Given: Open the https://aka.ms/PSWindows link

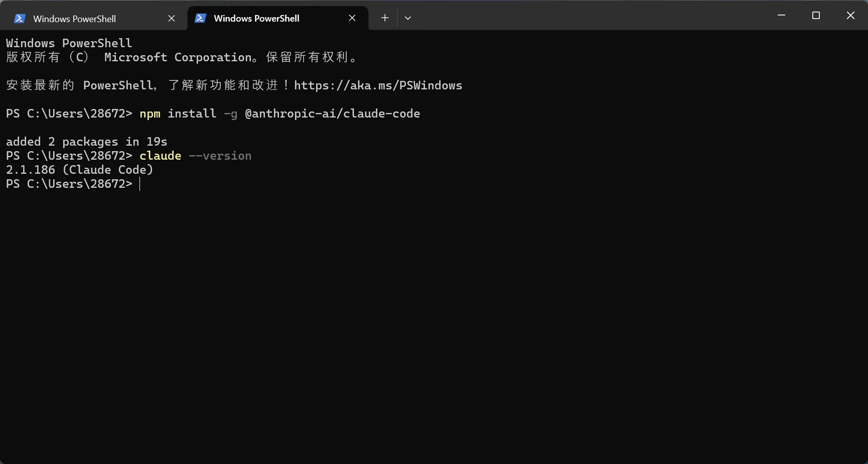Looking at the screenshot, I should pyautogui.click(x=378, y=85).
